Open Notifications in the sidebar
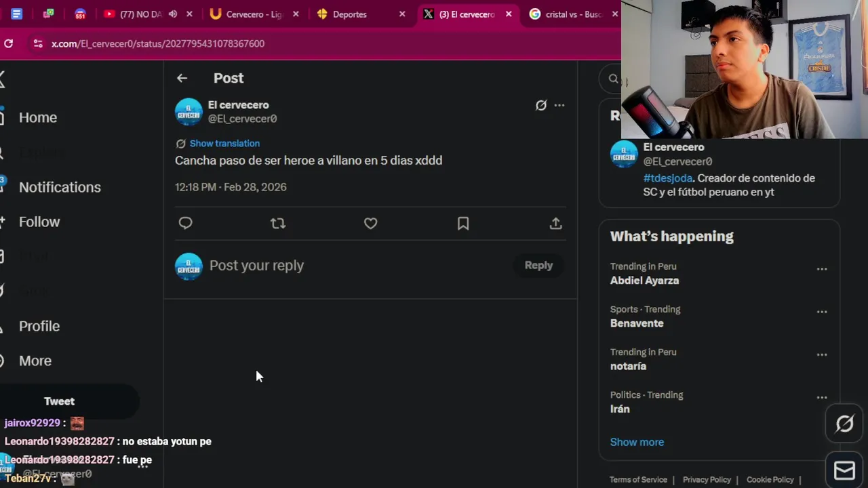Screen dimensions: 868x488 pos(60,187)
